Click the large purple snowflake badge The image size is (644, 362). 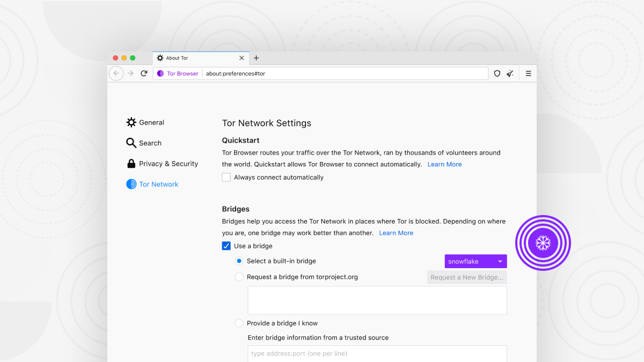543,243
